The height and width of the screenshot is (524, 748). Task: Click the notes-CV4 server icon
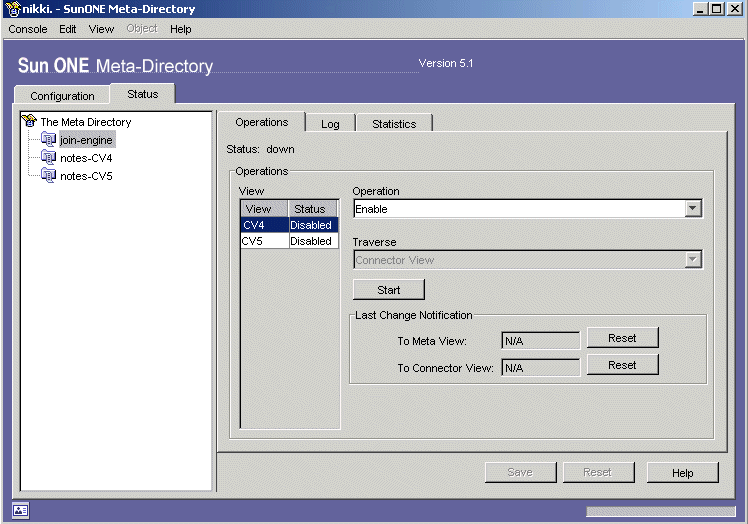48,157
